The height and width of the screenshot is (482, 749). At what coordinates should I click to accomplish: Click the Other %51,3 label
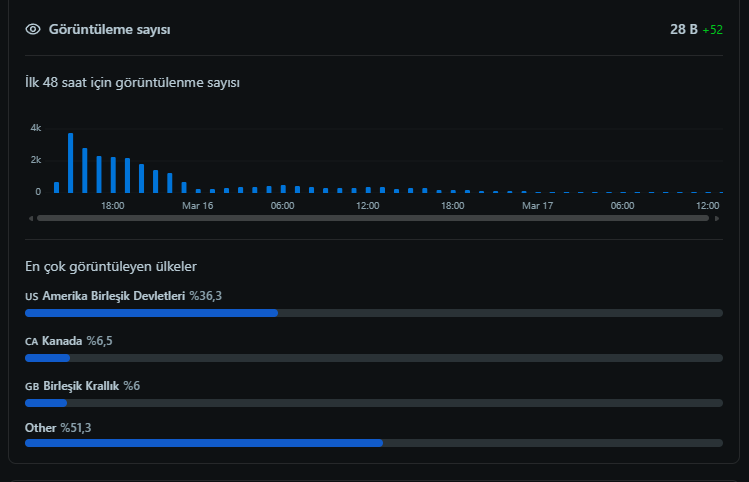click(58, 428)
